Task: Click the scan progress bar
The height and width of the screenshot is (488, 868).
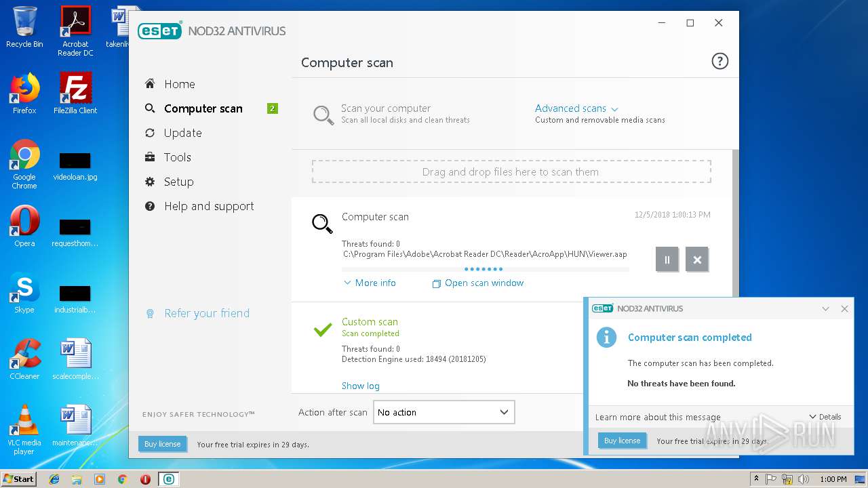Action: [x=486, y=270]
